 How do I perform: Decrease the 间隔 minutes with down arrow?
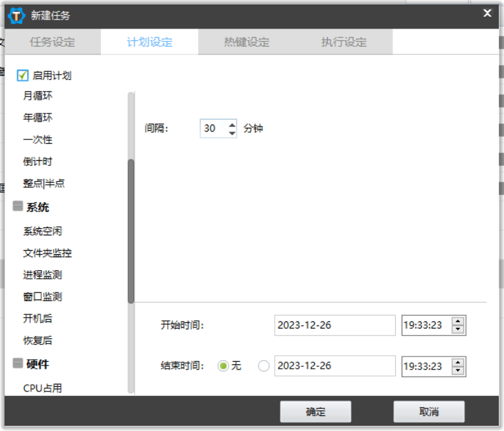click(x=233, y=133)
